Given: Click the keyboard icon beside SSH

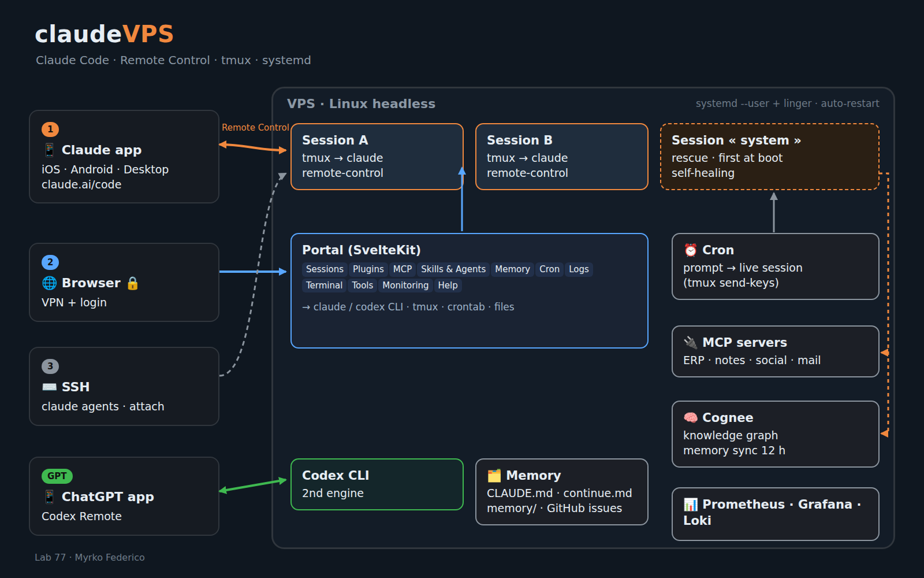Looking at the screenshot, I should 50,387.
